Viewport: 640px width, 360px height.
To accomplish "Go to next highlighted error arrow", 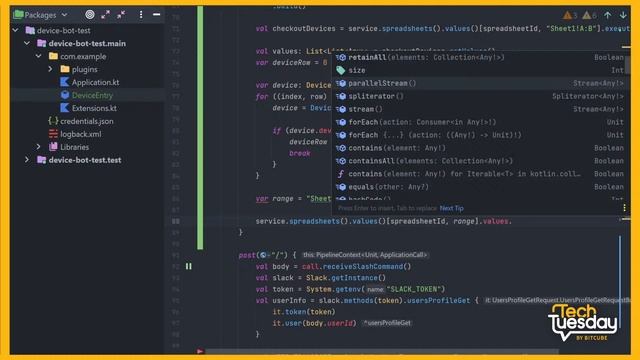I will coord(623,16).
